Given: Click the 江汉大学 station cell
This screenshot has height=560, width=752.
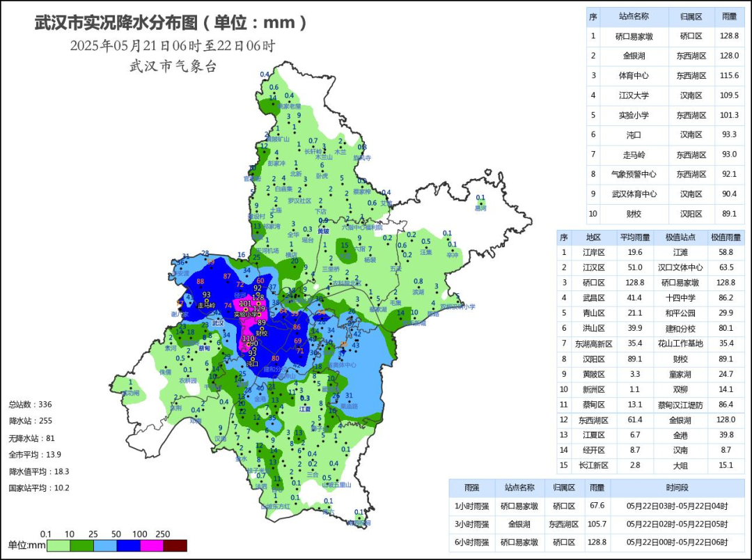Looking at the screenshot, I should pos(634,95).
